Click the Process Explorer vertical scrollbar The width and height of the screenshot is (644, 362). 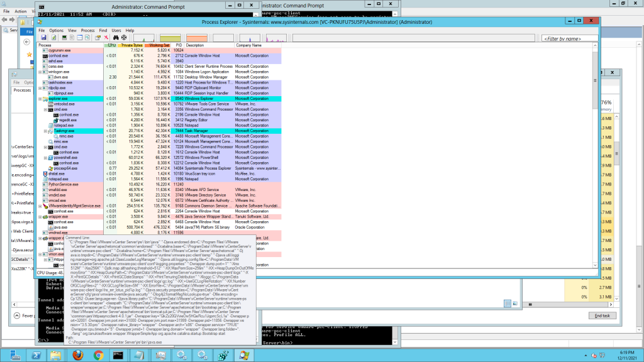(x=595, y=156)
